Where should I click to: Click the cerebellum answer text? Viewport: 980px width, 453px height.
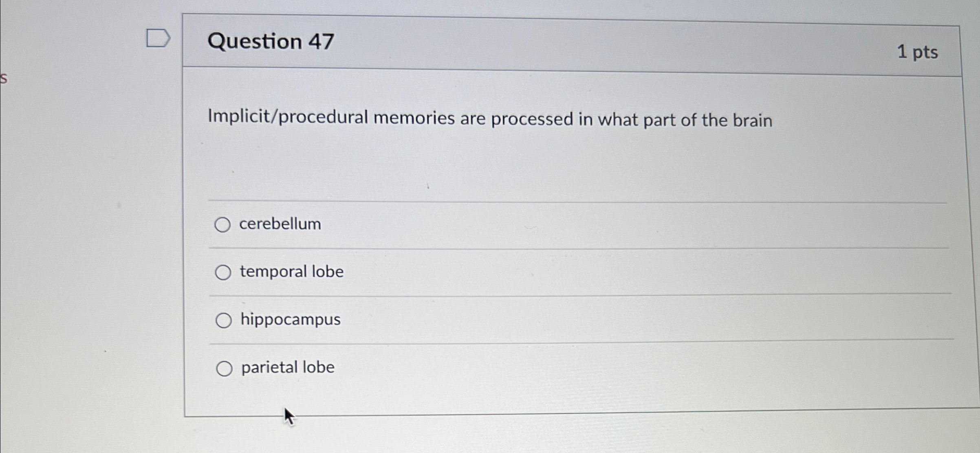coord(280,224)
